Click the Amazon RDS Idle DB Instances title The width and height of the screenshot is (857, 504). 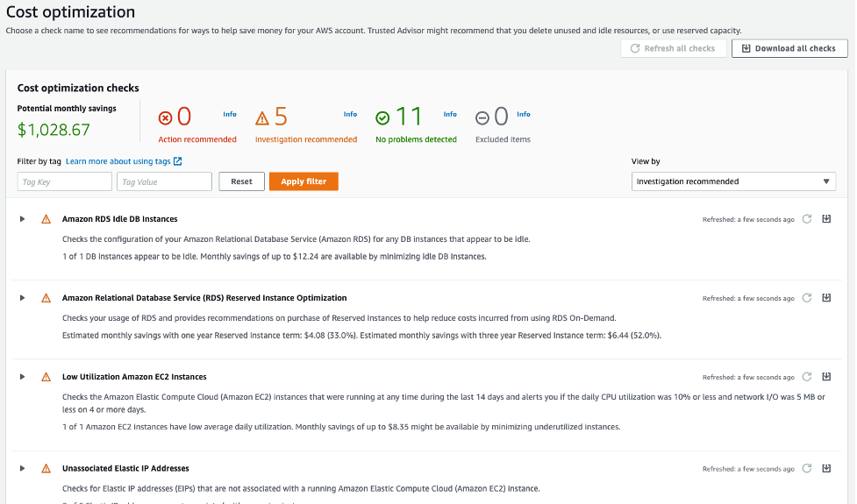[119, 219]
